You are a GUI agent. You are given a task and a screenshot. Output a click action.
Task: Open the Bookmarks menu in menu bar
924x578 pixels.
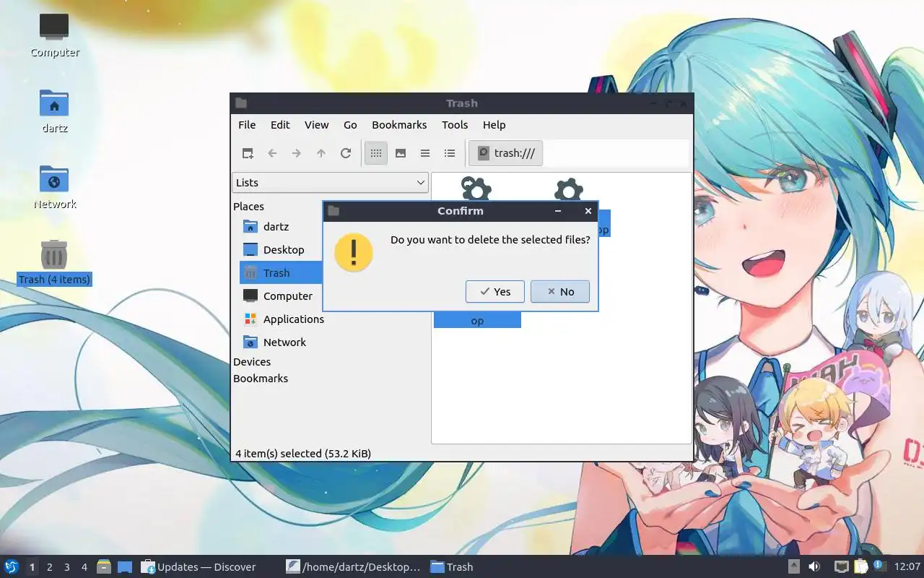coord(399,125)
